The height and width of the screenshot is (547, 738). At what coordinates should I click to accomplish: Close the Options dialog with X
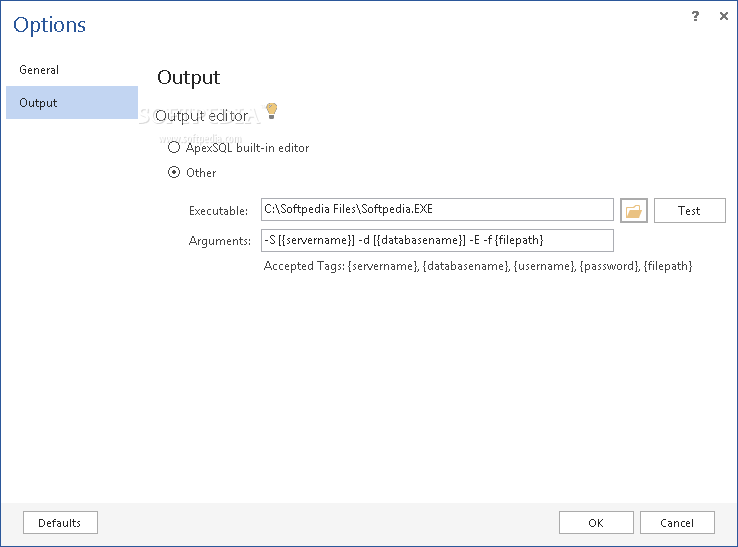724,16
